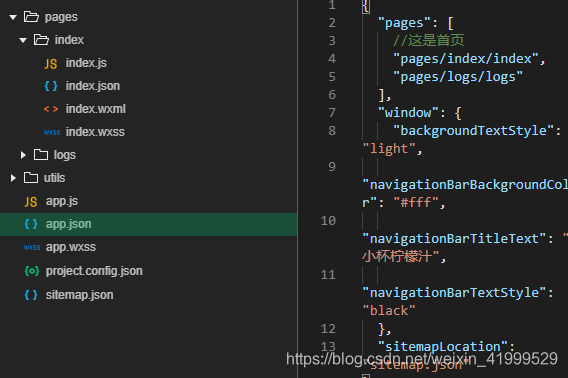The height and width of the screenshot is (378, 568).
Task: Click "pages/index/index" string in editor
Action: 466,59
